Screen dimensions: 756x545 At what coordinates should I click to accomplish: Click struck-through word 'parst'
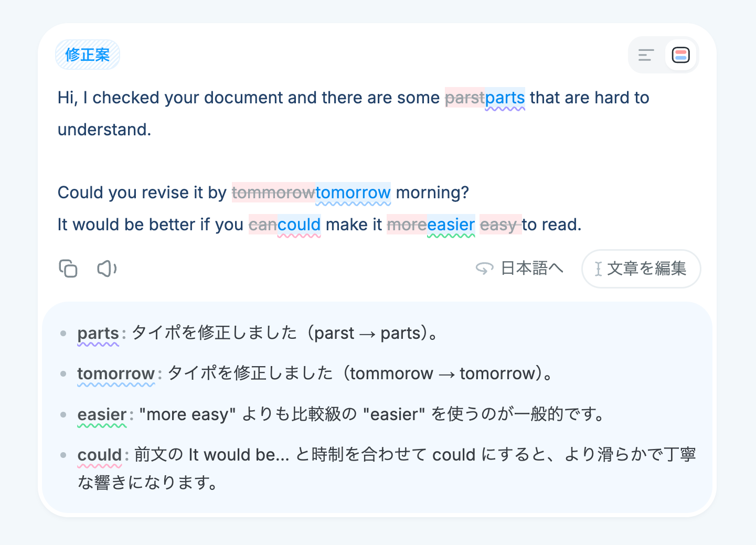pos(465,98)
